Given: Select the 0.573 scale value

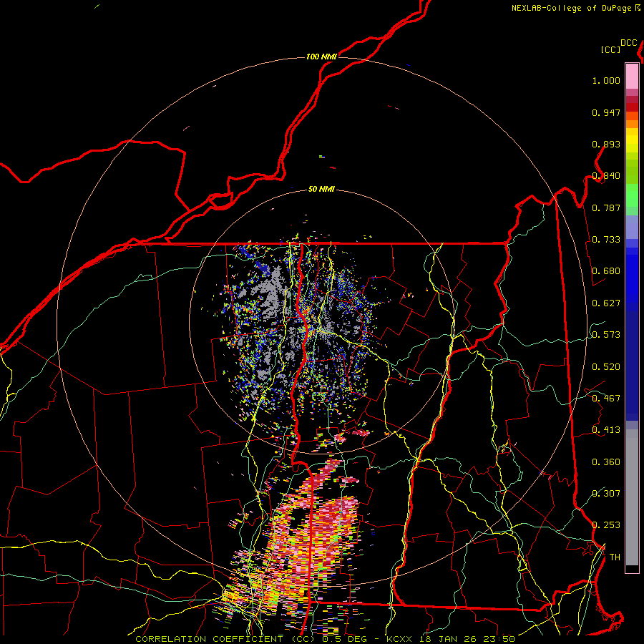Looking at the screenshot, I should 606,335.
